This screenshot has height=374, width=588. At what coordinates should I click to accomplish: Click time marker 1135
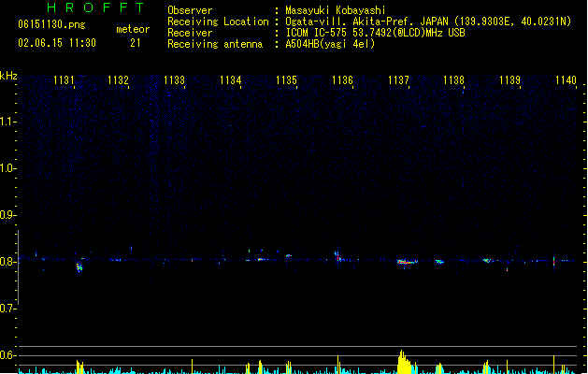[x=286, y=80]
